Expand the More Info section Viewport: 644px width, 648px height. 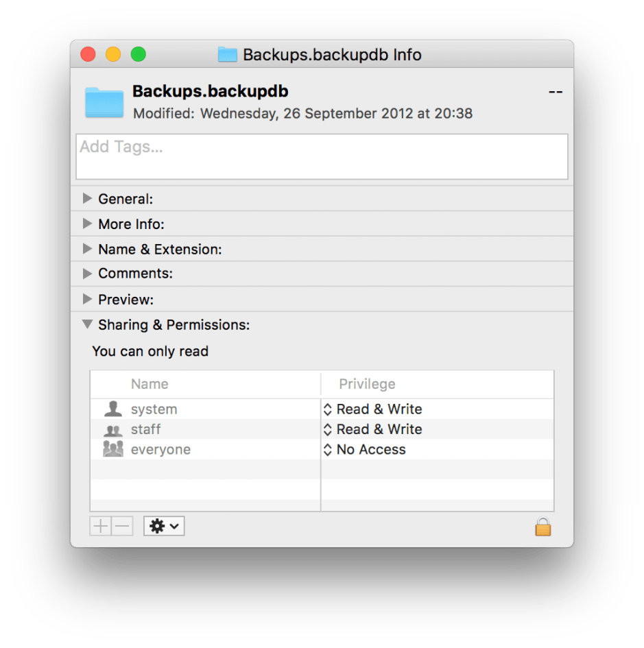point(87,224)
